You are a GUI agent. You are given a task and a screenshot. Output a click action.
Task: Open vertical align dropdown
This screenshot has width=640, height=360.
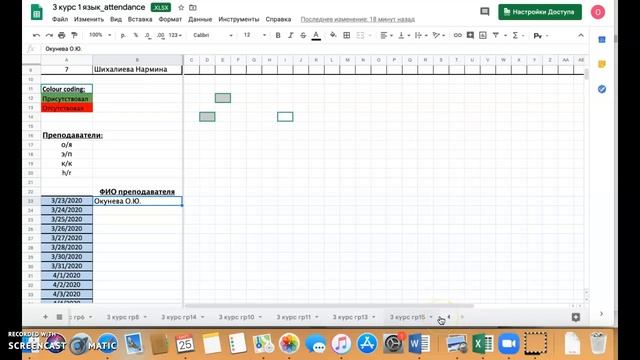(404, 36)
